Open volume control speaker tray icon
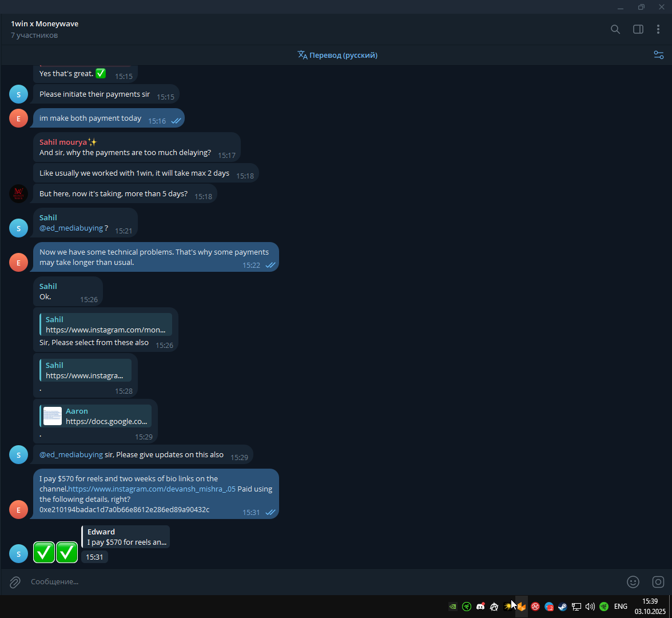This screenshot has width=672, height=618. (x=590, y=607)
